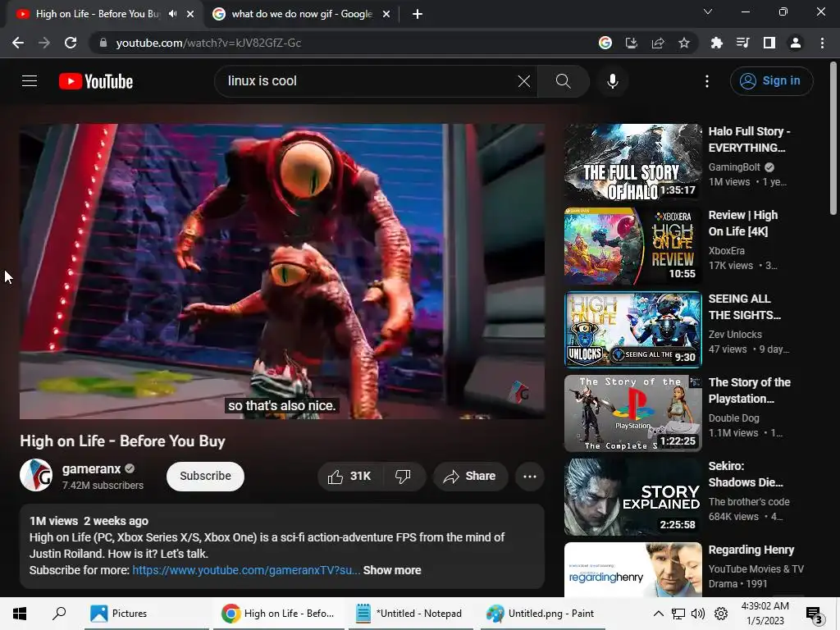Clear the search box with the X
Viewport: 840px width, 630px height.
(524, 81)
